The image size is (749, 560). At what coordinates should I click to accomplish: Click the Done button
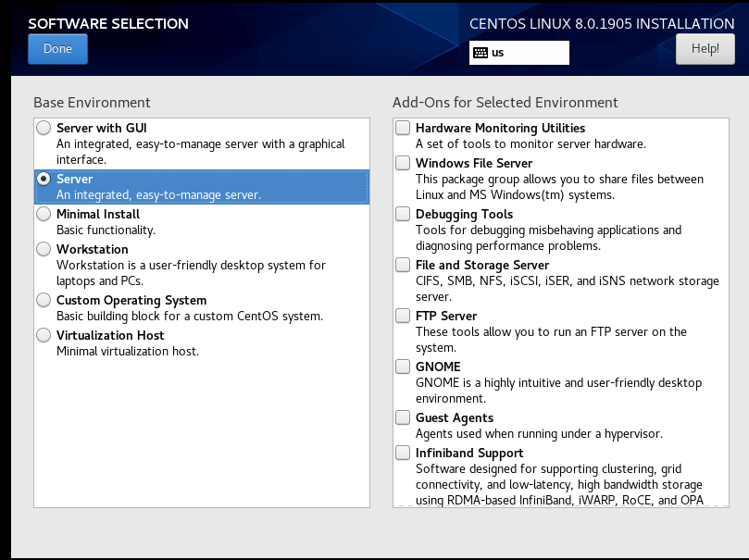57,49
